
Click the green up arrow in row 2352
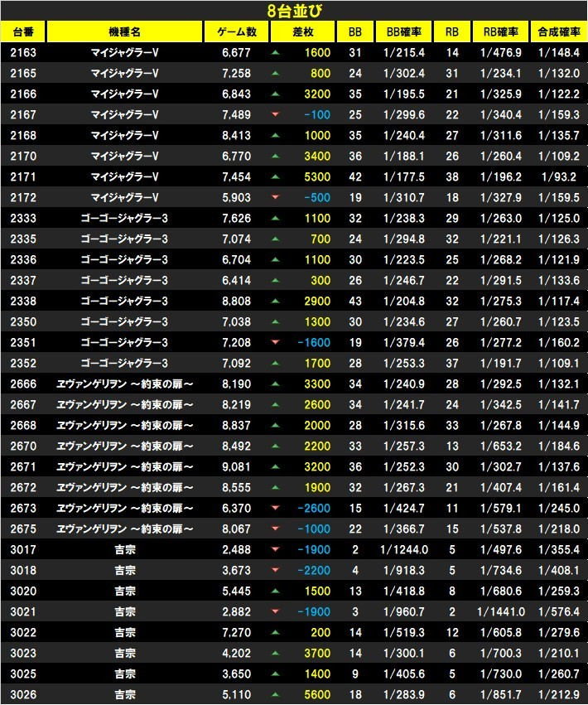[x=276, y=364]
